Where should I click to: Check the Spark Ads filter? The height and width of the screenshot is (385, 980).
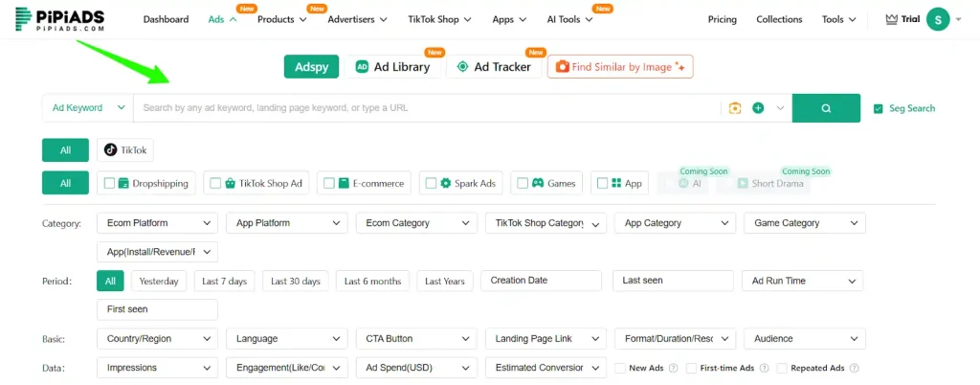[x=432, y=183]
